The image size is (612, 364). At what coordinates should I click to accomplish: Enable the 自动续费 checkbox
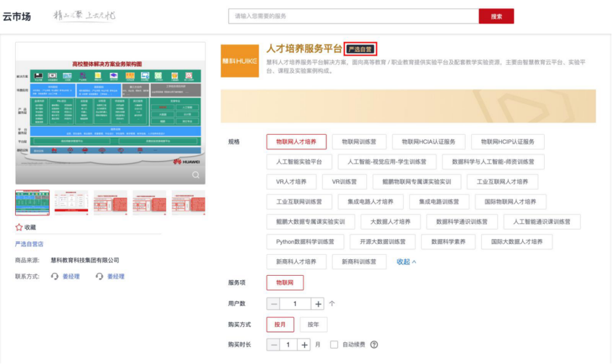334,345
